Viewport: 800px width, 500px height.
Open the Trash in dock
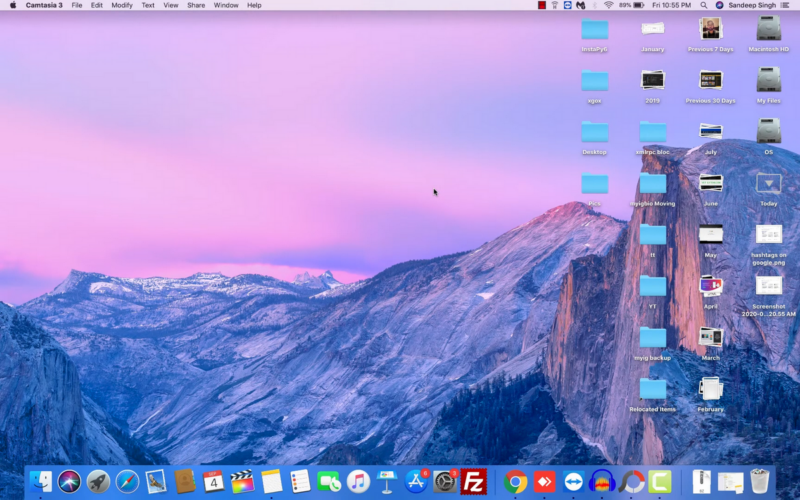point(760,481)
